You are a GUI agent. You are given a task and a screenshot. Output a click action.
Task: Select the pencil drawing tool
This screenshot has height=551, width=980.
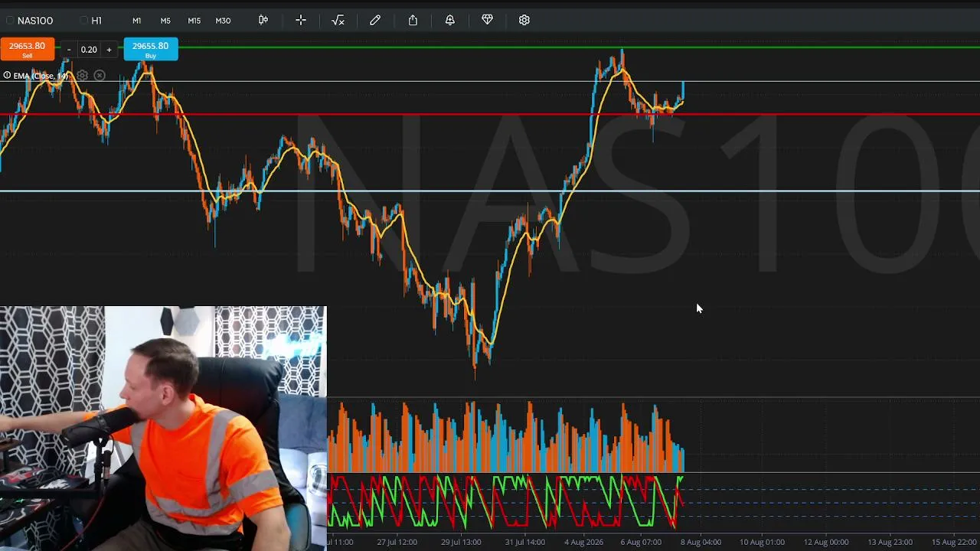coord(375,20)
